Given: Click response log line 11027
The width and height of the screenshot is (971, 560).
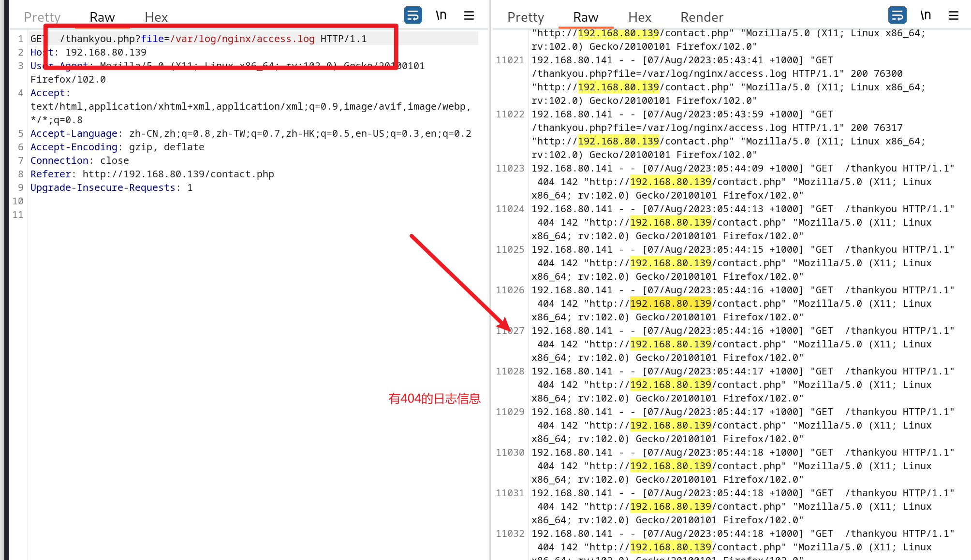Looking at the screenshot, I should pyautogui.click(x=742, y=331).
